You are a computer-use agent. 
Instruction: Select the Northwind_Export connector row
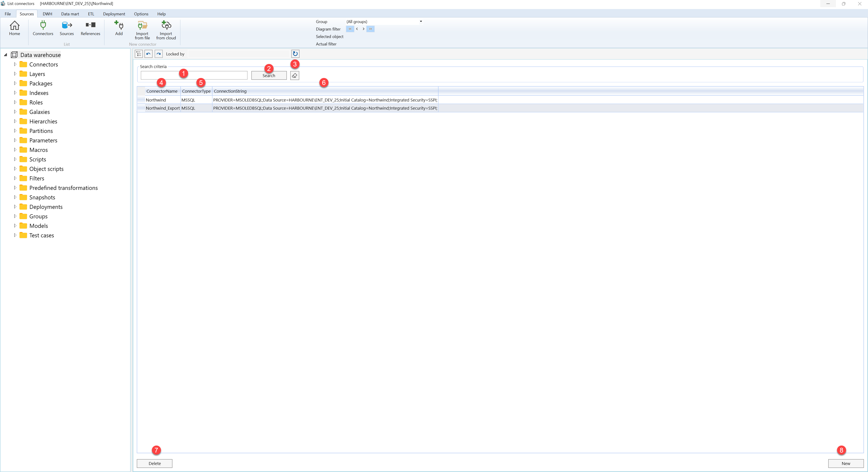[x=500, y=108]
